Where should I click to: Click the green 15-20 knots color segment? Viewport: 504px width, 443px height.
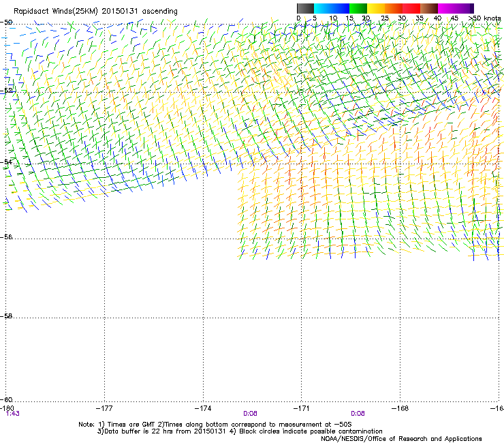tap(358, 8)
